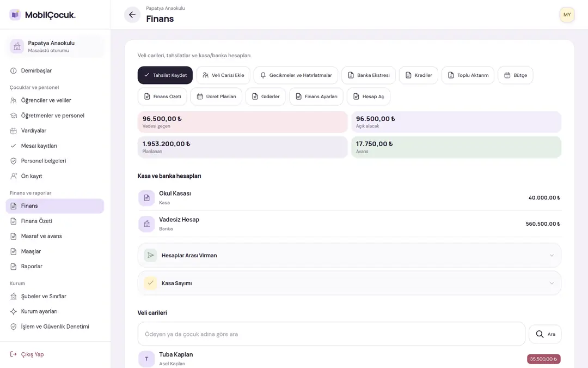Viewport: 588px width, 368px height.
Task: Go to Maaşlar in sidebar
Action: click(x=55, y=251)
